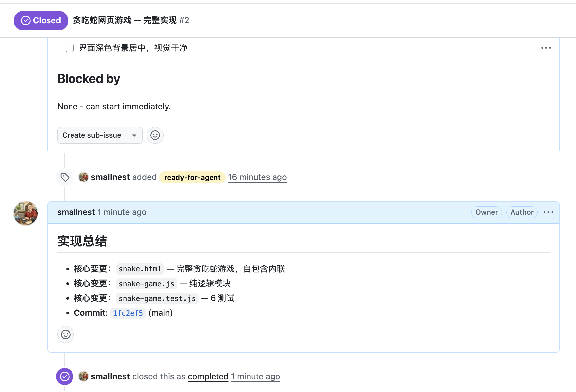576x392 pixels.
Task: Open the comment three-dot actions menu
Action: pos(548,212)
